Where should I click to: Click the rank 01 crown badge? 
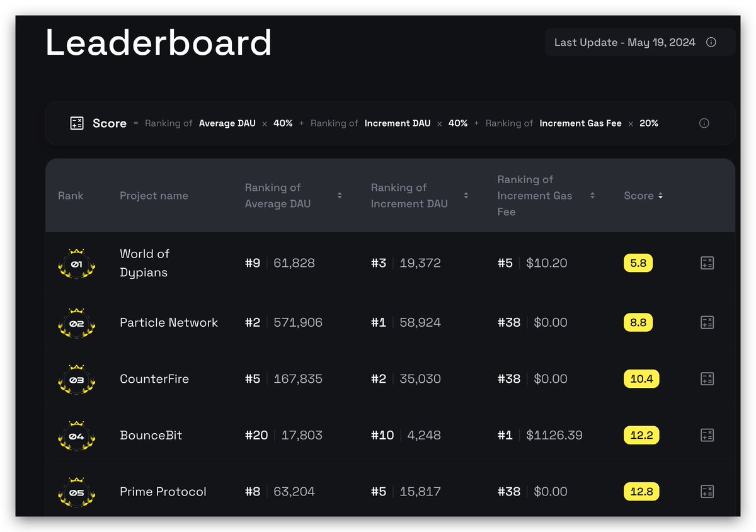pos(76,263)
